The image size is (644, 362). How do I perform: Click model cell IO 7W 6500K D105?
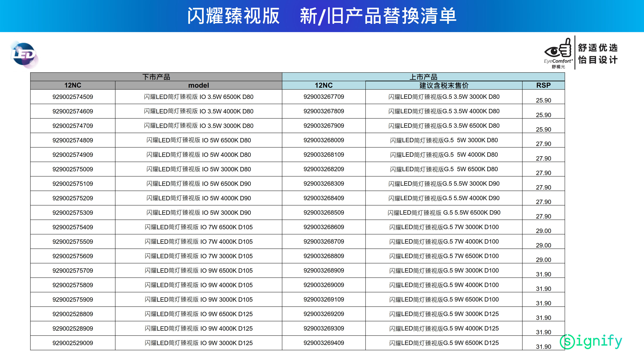[x=199, y=227]
